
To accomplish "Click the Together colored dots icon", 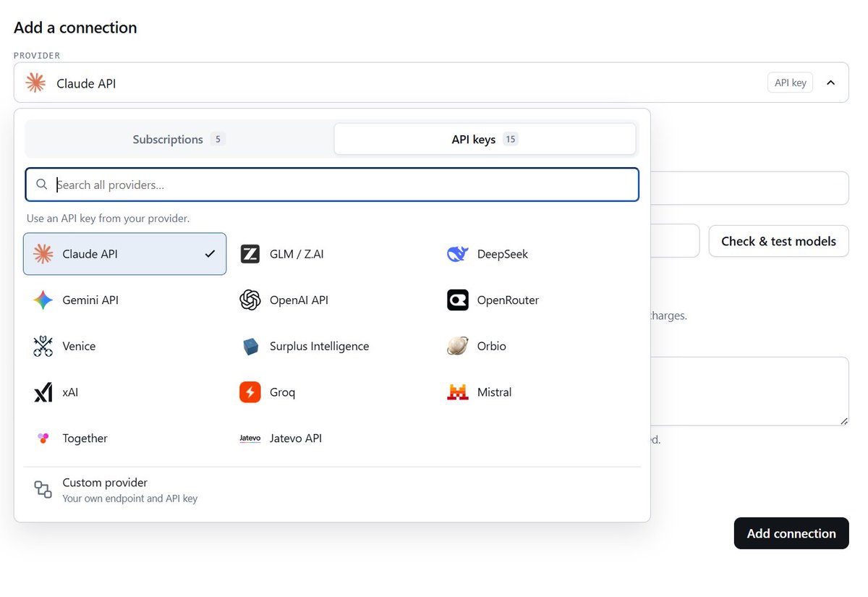I will coord(43,439).
